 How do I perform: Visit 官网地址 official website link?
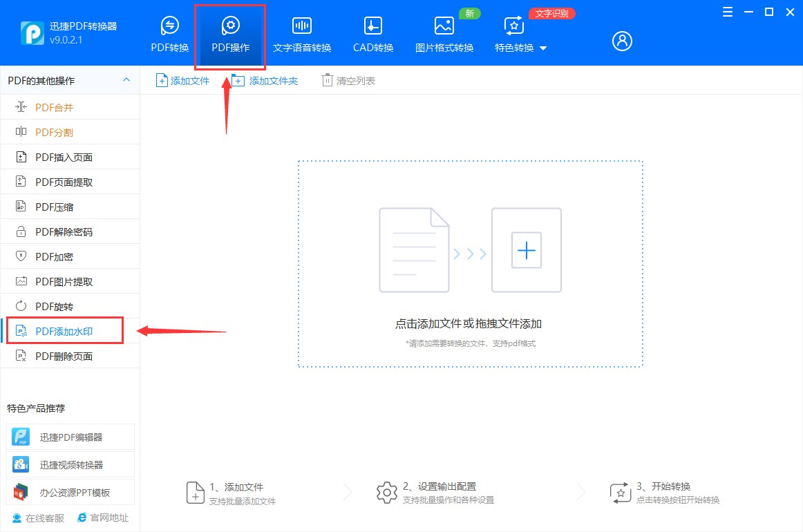click(103, 517)
